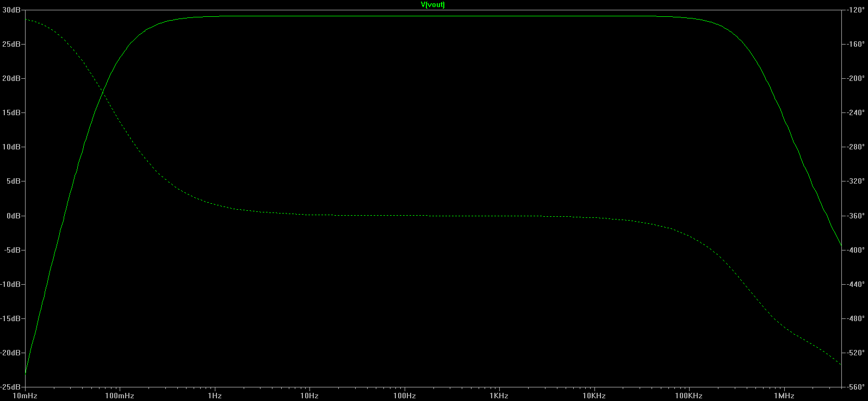
Task: Click the -5dB magnitude axis label
Action: point(12,250)
